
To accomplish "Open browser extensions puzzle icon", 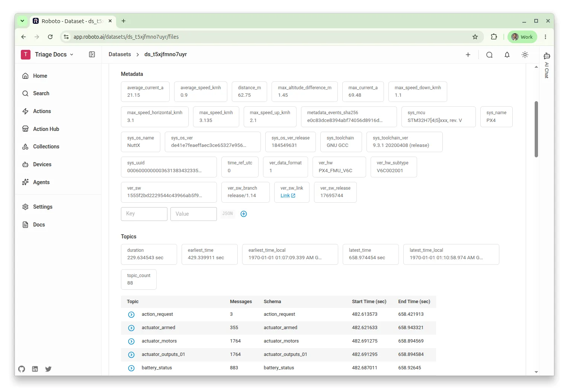I will (494, 37).
